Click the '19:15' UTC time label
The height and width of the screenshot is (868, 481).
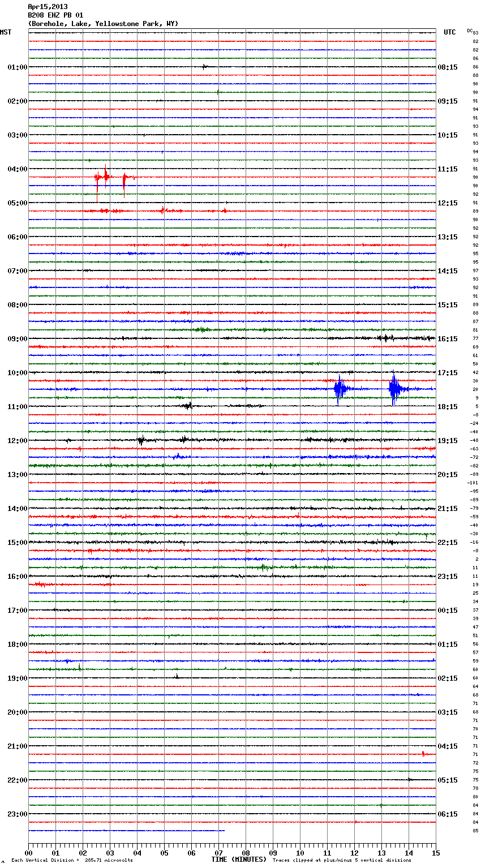pos(448,441)
